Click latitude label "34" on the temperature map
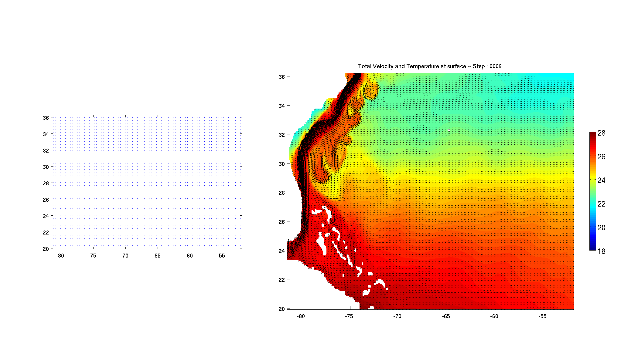Image resolution: width=638 pixels, height=364 pixels. [x=282, y=106]
